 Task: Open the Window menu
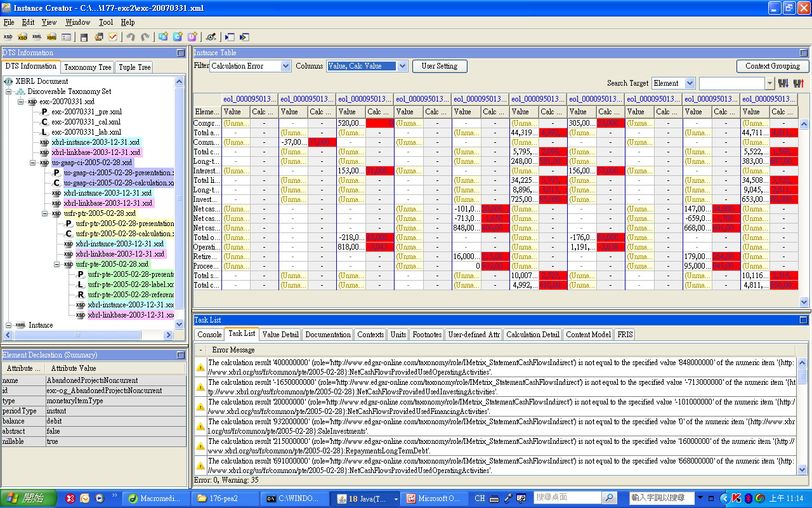point(78,22)
